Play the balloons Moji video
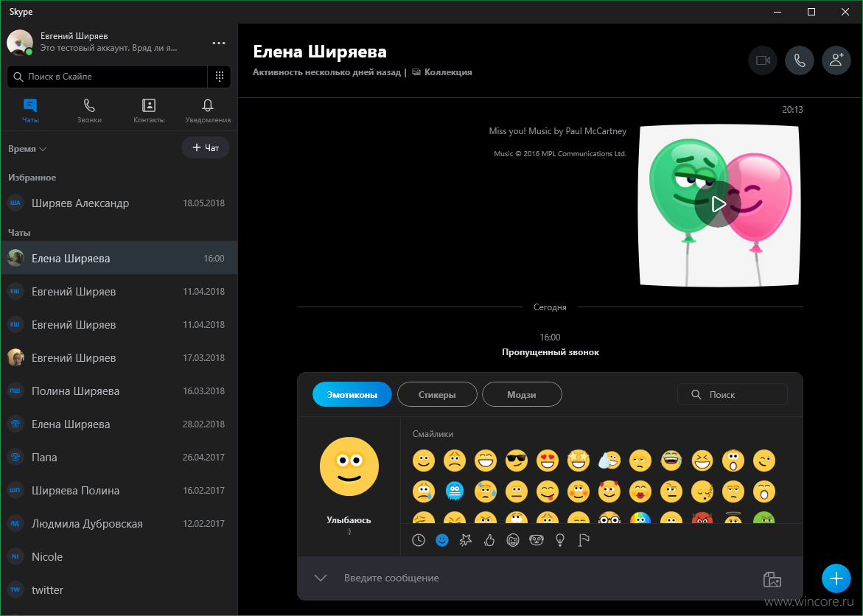863x616 pixels. [718, 204]
